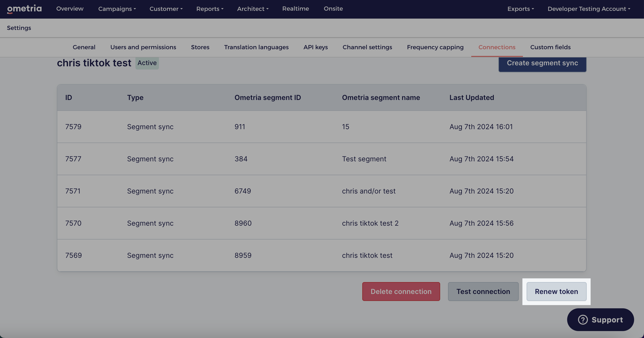Go to Onsite in the top navigation
The height and width of the screenshot is (338, 644).
tap(333, 9)
